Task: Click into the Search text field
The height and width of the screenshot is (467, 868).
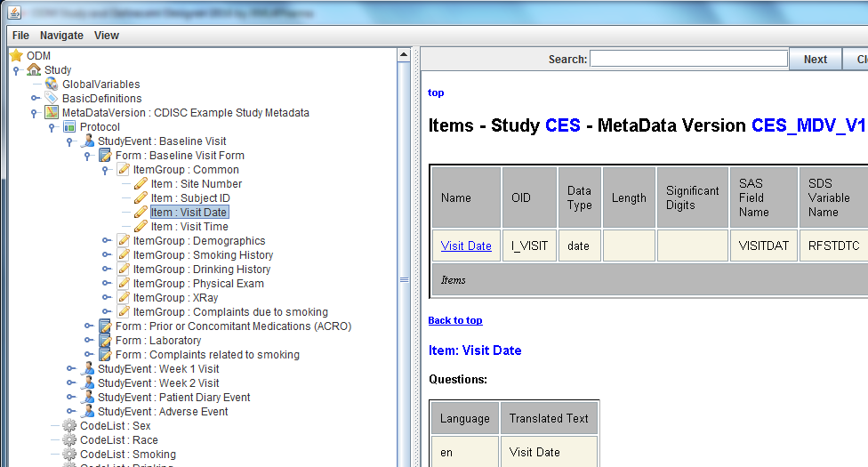Action: (x=688, y=59)
